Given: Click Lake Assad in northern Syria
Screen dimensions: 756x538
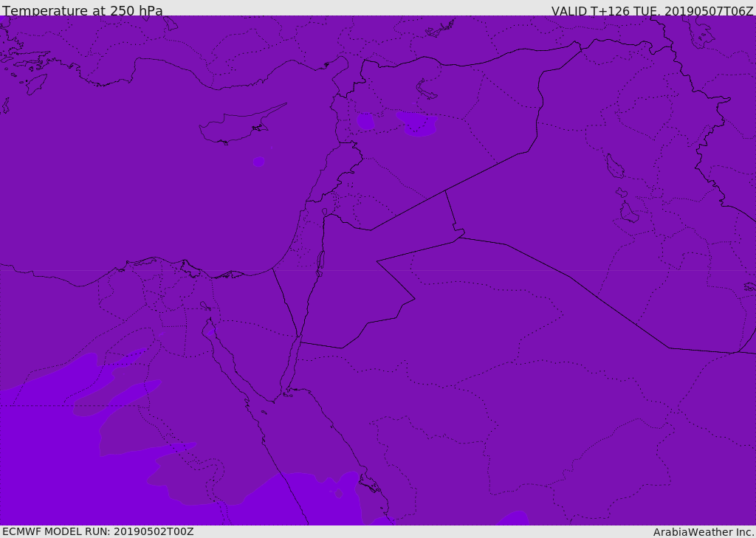Looking at the screenshot, I should point(425,90).
